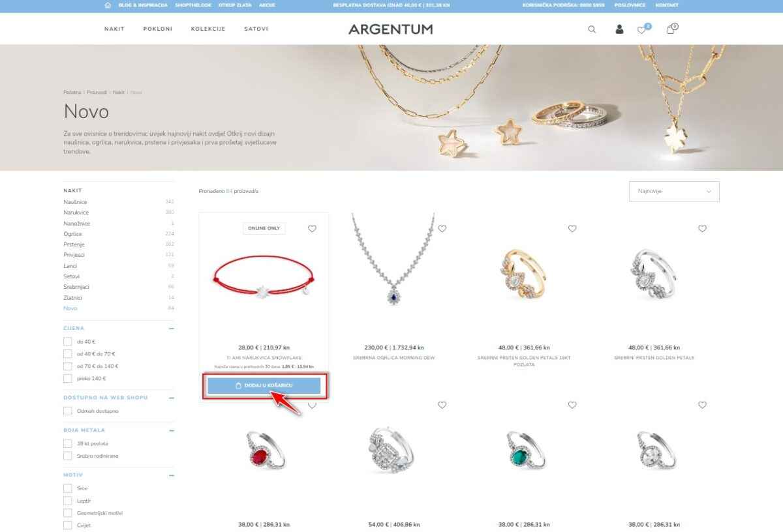Favorite the Golden Petals 18kt ring heart
783x532 pixels.
tap(572, 229)
